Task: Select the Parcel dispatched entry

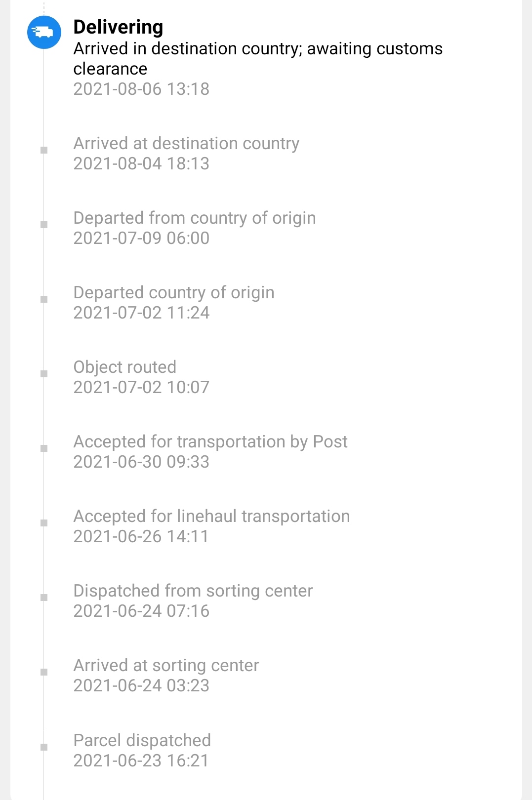Action: click(x=142, y=750)
